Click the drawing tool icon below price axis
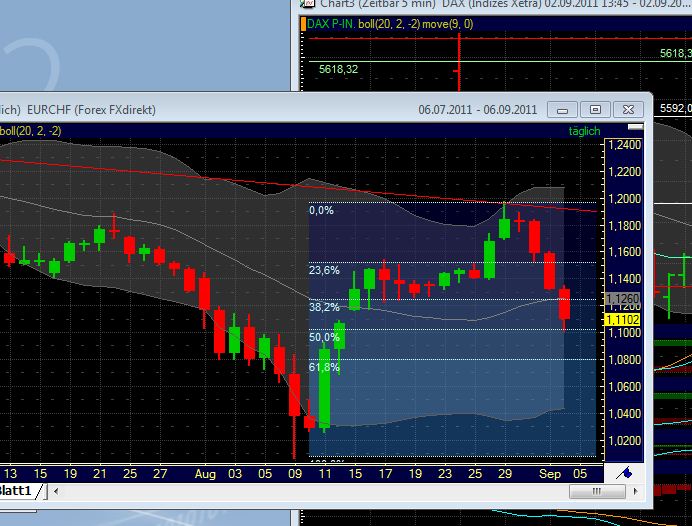692x526 pixels. tap(626, 472)
